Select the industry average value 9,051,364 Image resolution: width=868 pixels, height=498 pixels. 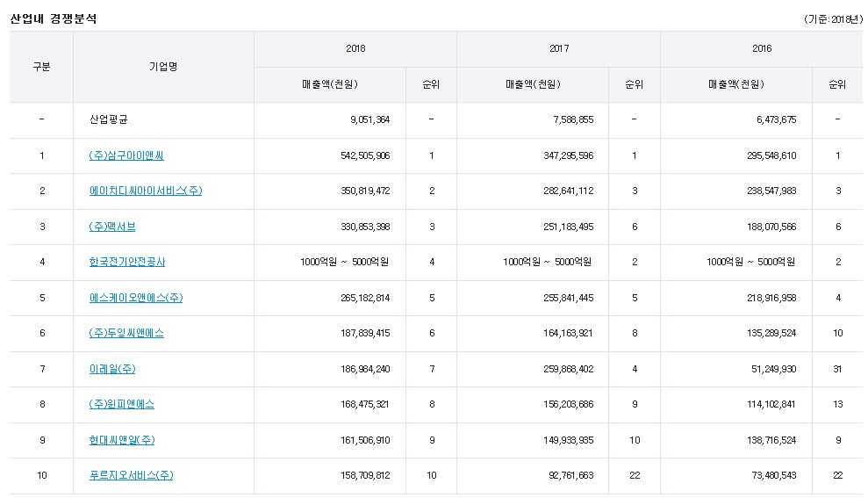pos(369,119)
